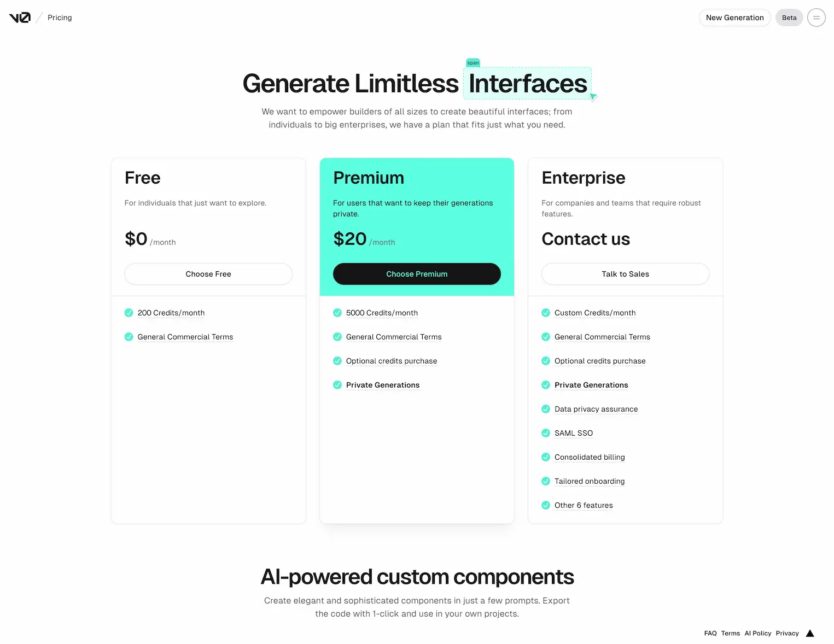The image size is (834, 644).
Task: Click the checkmark beside 200 Credits/month
Action: click(x=129, y=313)
